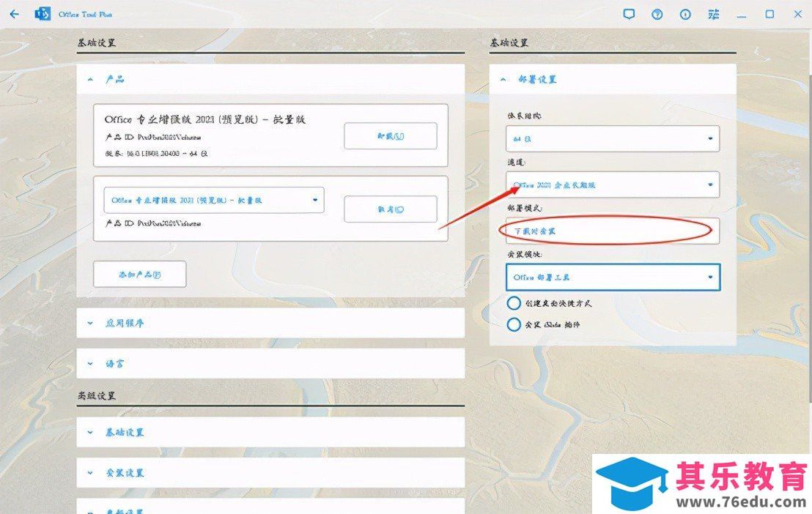Open the feedback chat bubble icon
Screen dimensions: 812x514
click(629, 14)
